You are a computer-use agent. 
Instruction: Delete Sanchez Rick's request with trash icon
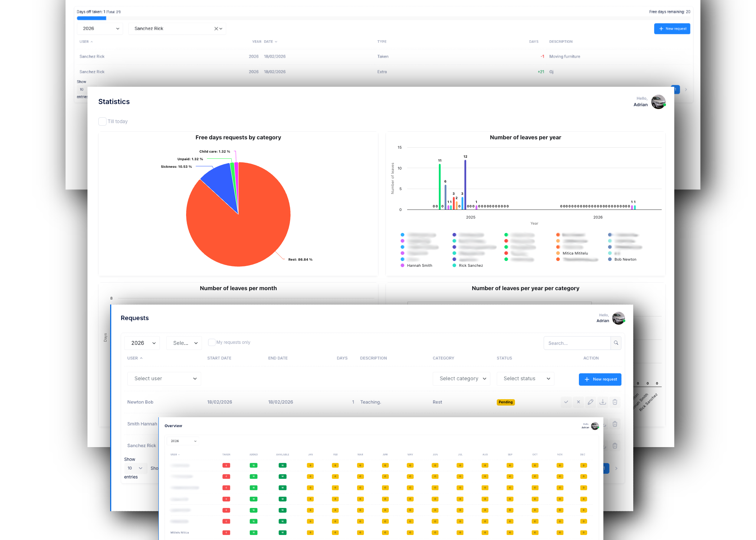point(615,446)
